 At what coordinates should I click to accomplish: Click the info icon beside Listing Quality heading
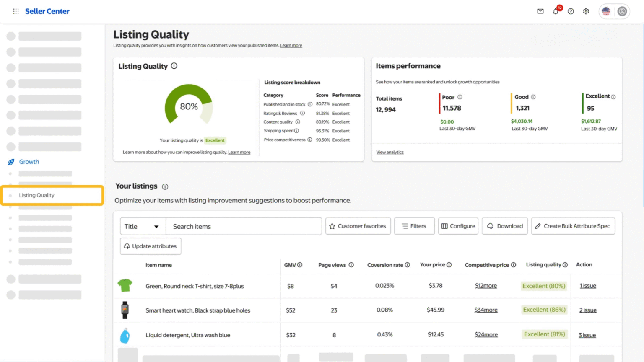point(174,66)
